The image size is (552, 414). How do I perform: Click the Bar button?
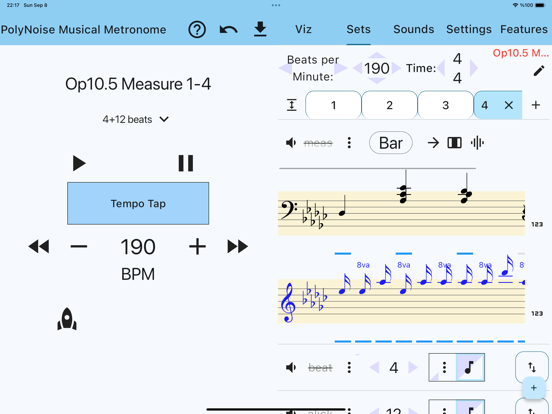(x=391, y=143)
